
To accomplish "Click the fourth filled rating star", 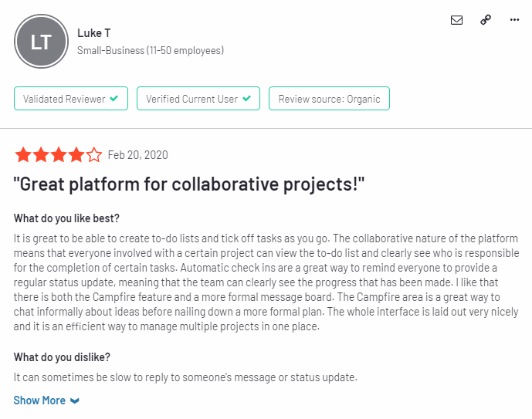I will 76,155.
